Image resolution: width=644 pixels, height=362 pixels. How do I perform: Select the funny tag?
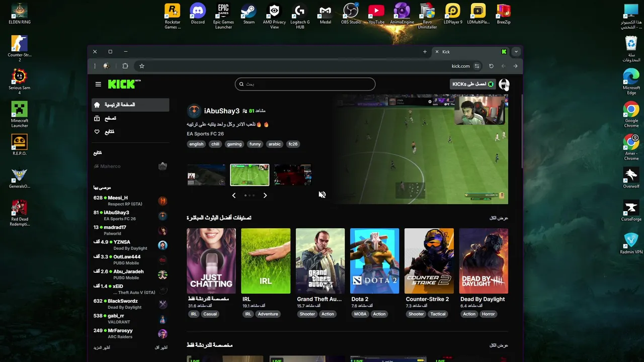coord(255,144)
